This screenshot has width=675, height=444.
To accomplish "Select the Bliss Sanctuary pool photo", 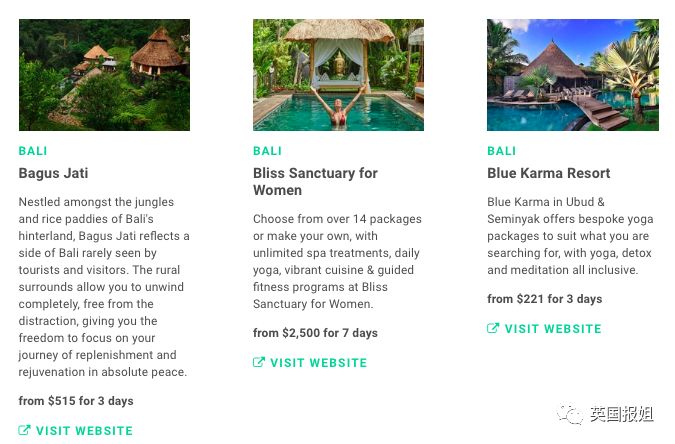I will [x=338, y=75].
